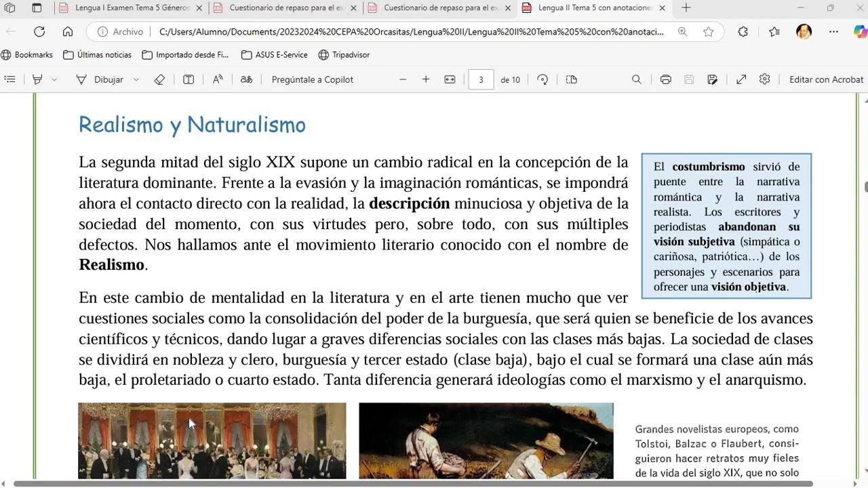
Task: Open the browser Settings and more menu
Action: click(x=833, y=32)
